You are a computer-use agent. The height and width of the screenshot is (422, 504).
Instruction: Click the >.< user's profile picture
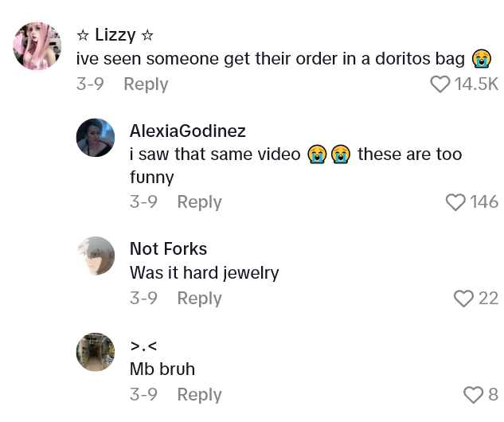tap(96, 352)
